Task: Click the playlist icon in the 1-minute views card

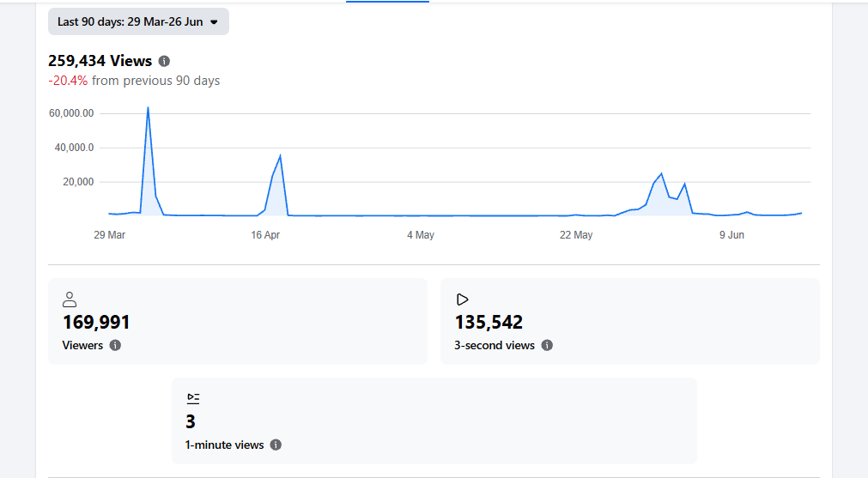Action: click(193, 398)
